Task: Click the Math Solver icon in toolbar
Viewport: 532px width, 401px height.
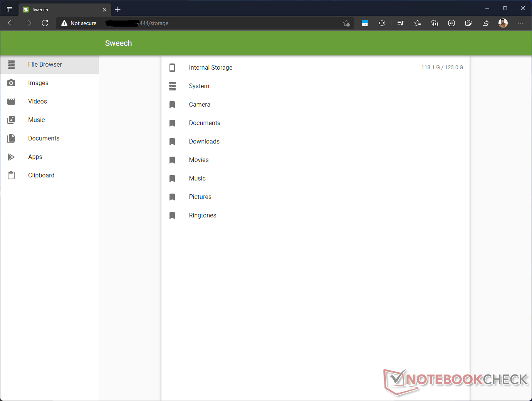Action: (x=451, y=23)
